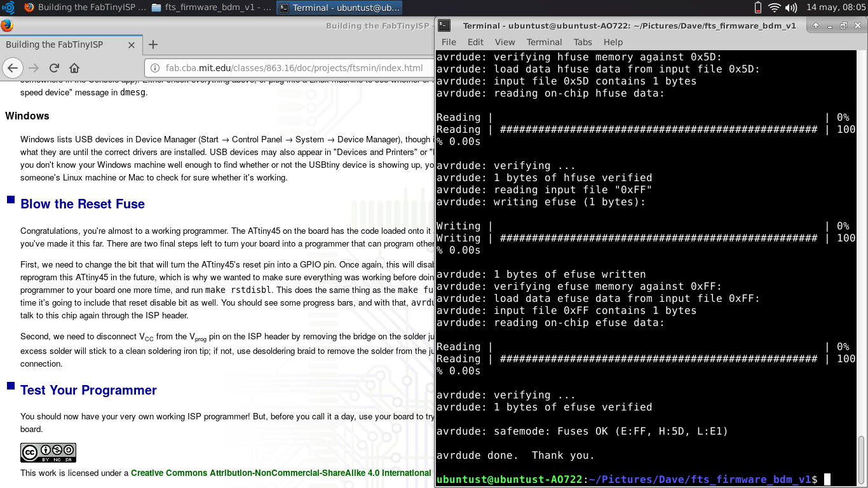Open the File menu in Terminal

[x=449, y=42]
